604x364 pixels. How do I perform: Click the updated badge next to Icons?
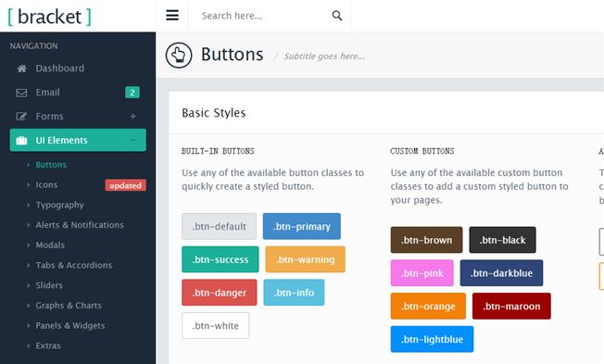click(126, 185)
